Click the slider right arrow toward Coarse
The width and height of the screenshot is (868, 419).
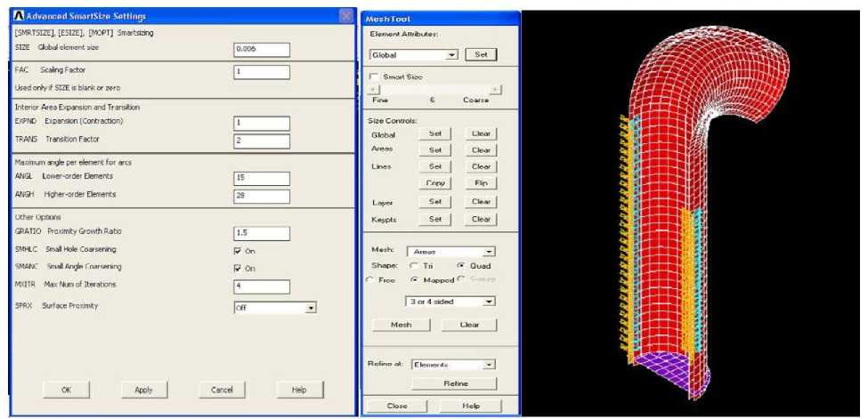coord(497,90)
